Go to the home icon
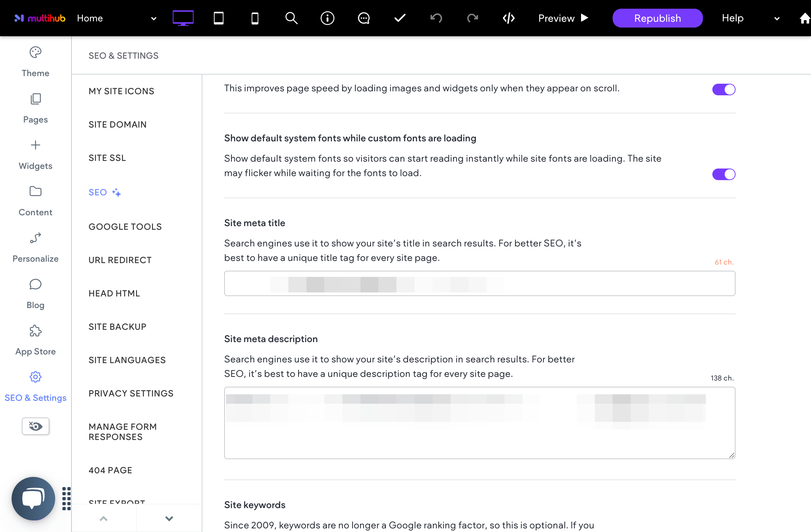Viewport: 811px width, 532px height. point(804,18)
